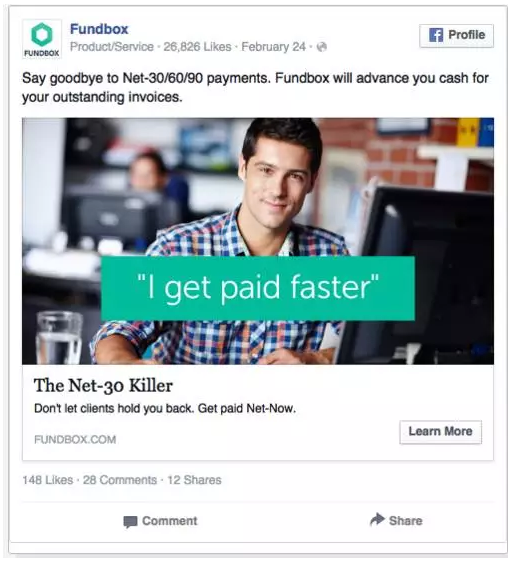Open The Net-30 Killer headline
Screen dimensions: 513x565
[x=103, y=386]
